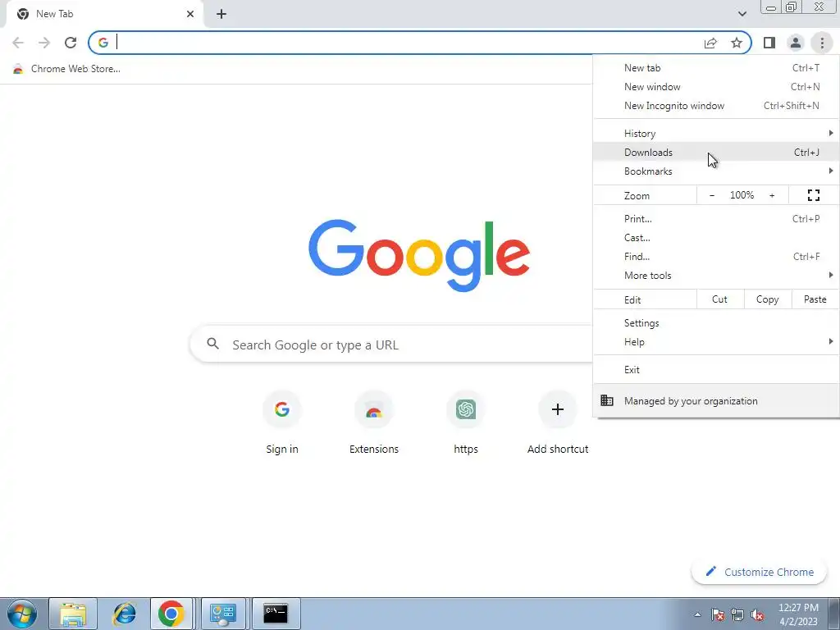
Task: Expand the History submenu
Action: pyautogui.click(x=716, y=134)
